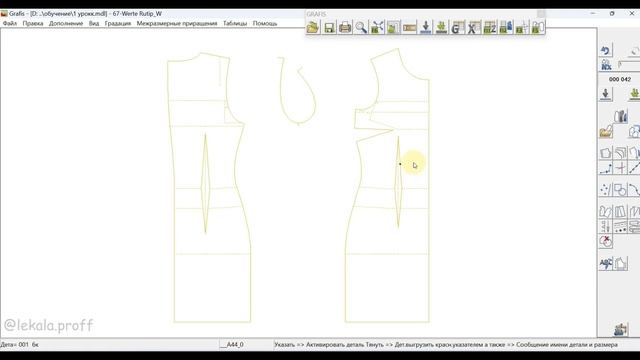
Task: Select the parallel offset piece tool
Action: pos(621,153)
